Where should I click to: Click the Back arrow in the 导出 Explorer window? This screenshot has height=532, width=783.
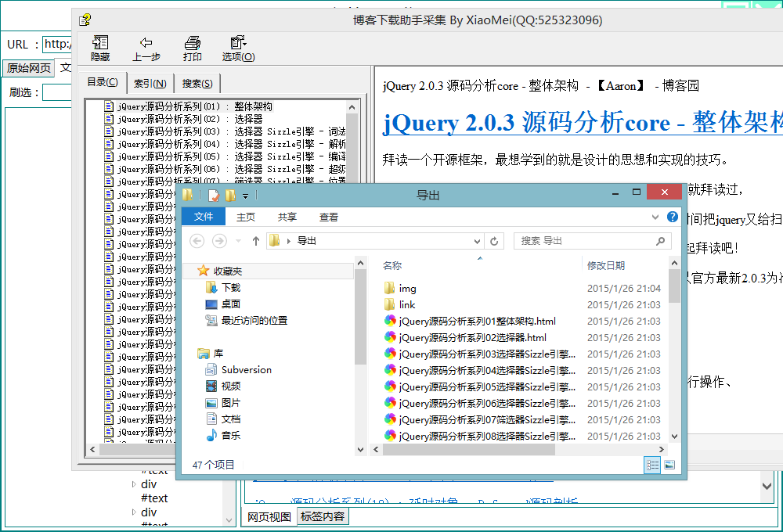pos(197,241)
